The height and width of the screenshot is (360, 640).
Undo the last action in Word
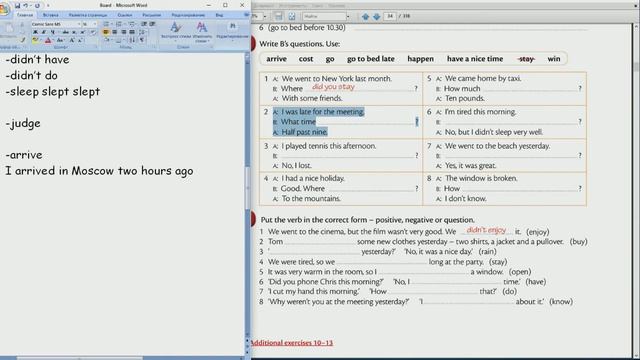point(26,6)
